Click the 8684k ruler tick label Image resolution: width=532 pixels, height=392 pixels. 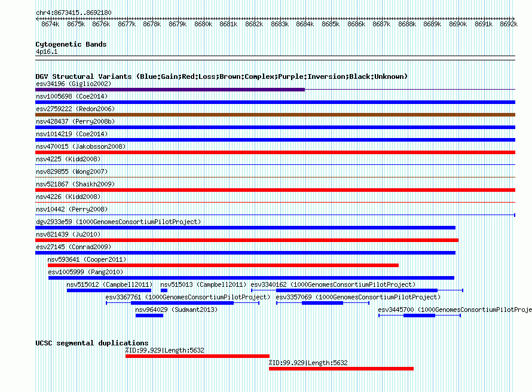click(x=305, y=24)
